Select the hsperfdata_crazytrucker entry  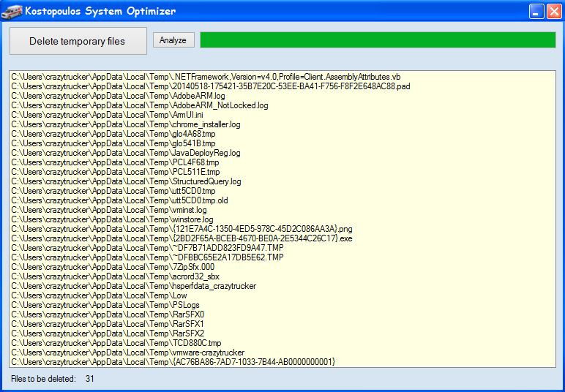pyautogui.click(x=133, y=286)
